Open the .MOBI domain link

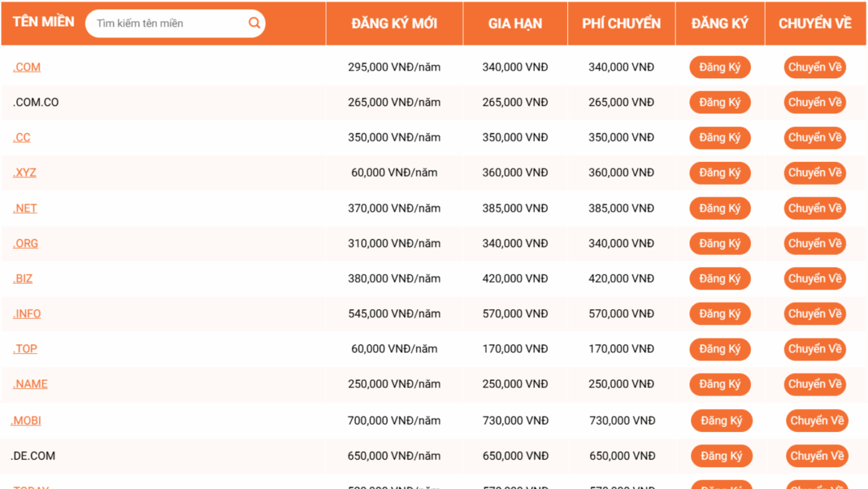tap(26, 421)
